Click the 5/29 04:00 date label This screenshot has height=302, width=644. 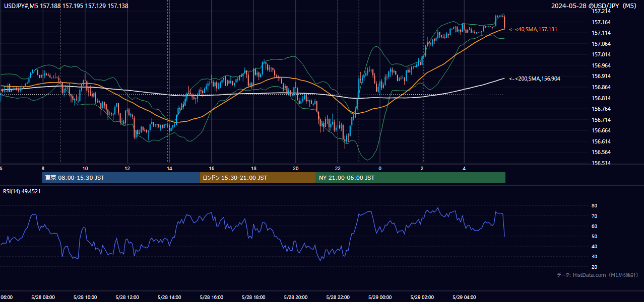click(465, 297)
